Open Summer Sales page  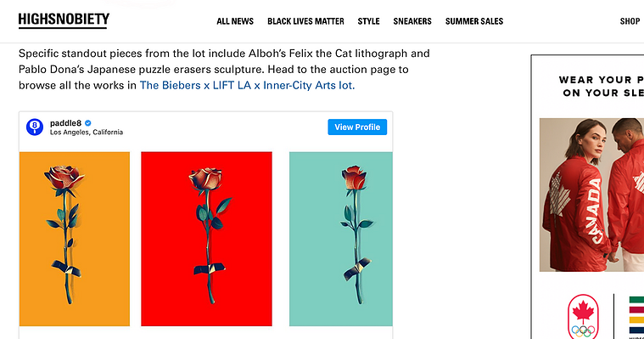pos(474,21)
